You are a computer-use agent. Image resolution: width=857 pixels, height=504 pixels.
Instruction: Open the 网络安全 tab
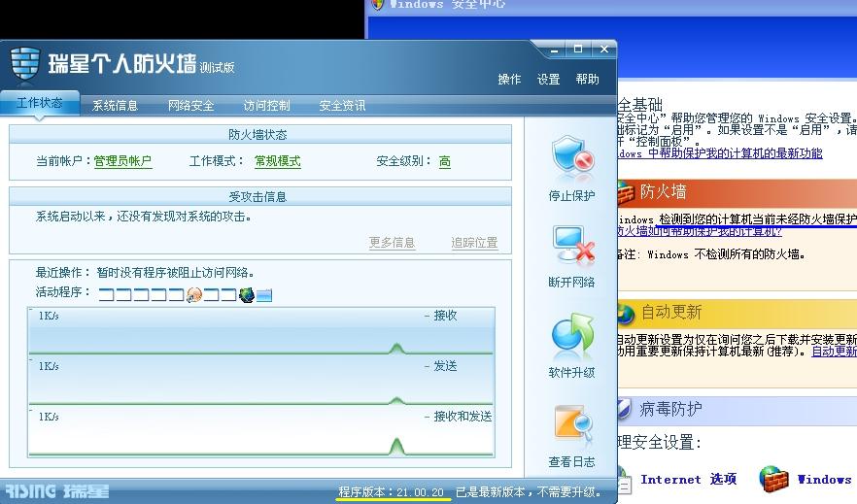190,106
